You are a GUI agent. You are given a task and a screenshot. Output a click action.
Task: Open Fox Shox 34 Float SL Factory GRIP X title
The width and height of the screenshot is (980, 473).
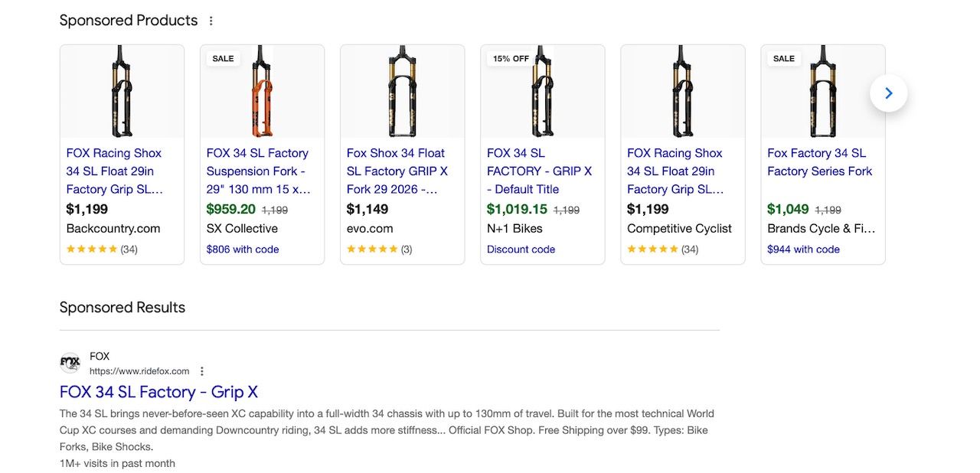coord(397,171)
